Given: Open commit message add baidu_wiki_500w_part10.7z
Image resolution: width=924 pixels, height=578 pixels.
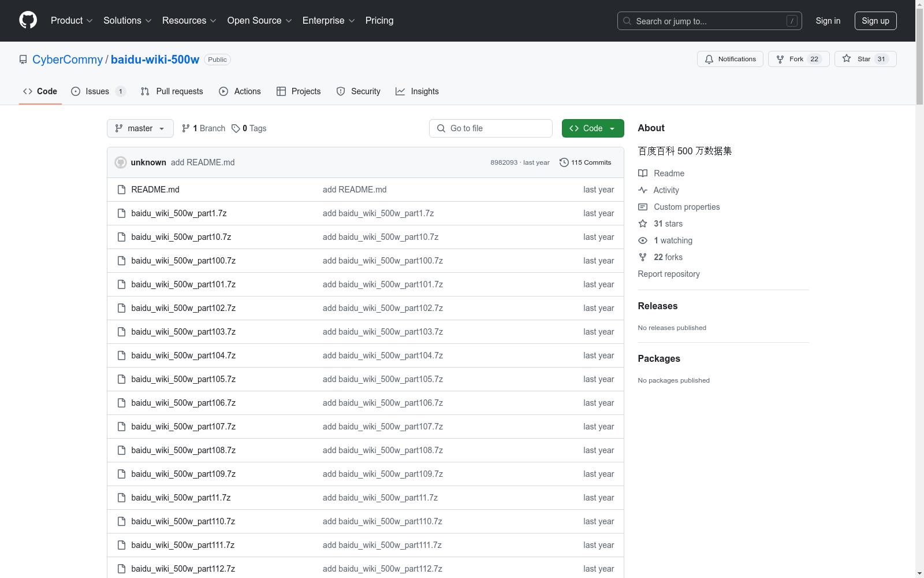Looking at the screenshot, I should point(381,237).
